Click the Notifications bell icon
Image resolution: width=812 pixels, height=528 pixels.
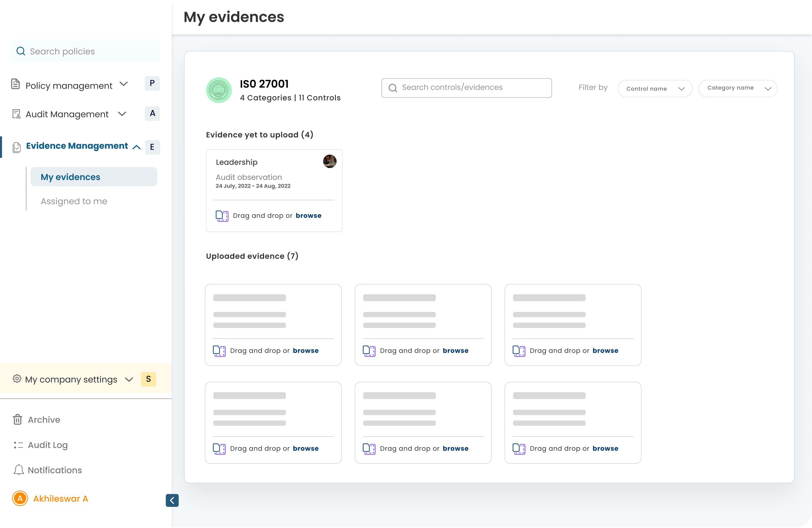(18, 470)
